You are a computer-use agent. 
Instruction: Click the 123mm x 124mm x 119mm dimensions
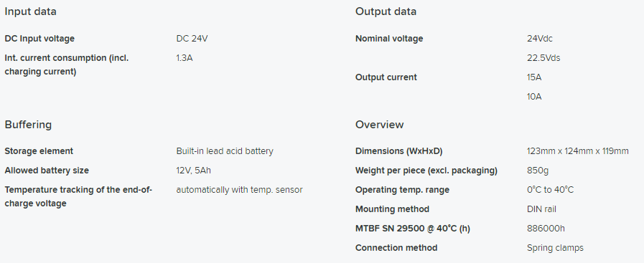pos(577,151)
